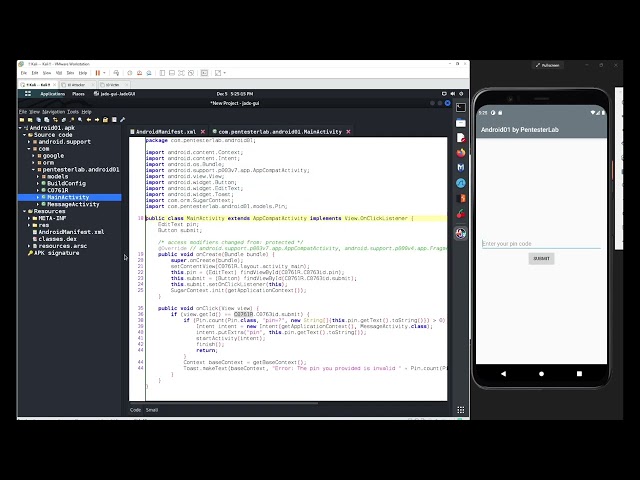640x480 pixels.
Task: Open APK signature in the tree
Action: click(x=57, y=253)
